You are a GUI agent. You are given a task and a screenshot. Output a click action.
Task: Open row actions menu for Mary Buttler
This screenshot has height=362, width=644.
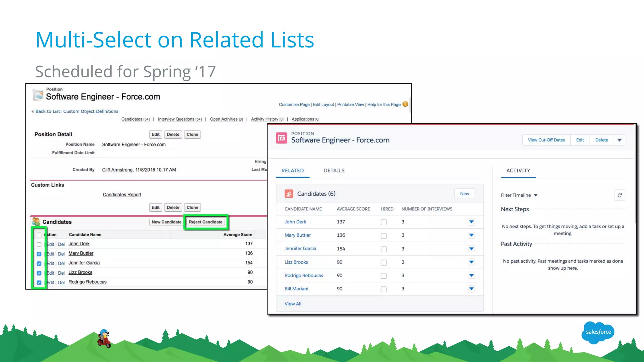[x=471, y=235]
